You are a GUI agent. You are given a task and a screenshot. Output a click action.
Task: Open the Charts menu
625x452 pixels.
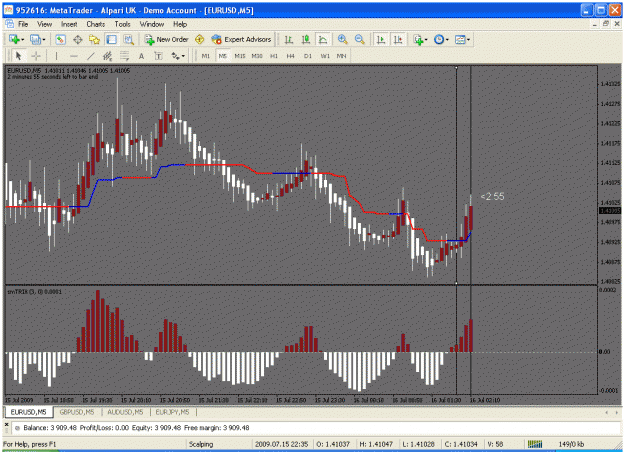(x=96, y=24)
